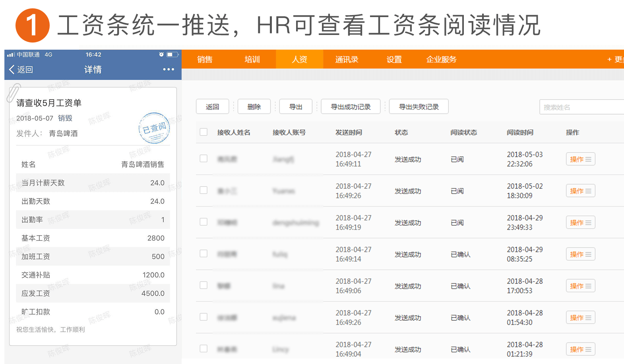The height and width of the screenshot is (364, 624).
Task: Open 操作 dropdown for row read 01:21:39
Action: 580,349
